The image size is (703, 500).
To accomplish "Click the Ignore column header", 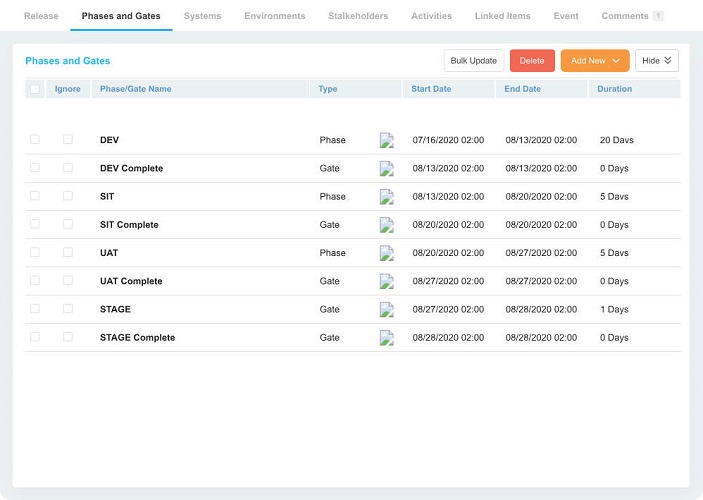I will click(67, 89).
